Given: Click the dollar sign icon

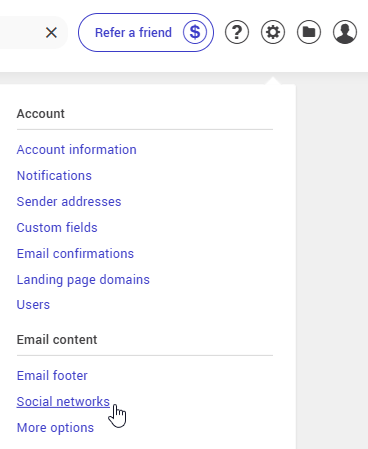Looking at the screenshot, I should click(x=195, y=33).
